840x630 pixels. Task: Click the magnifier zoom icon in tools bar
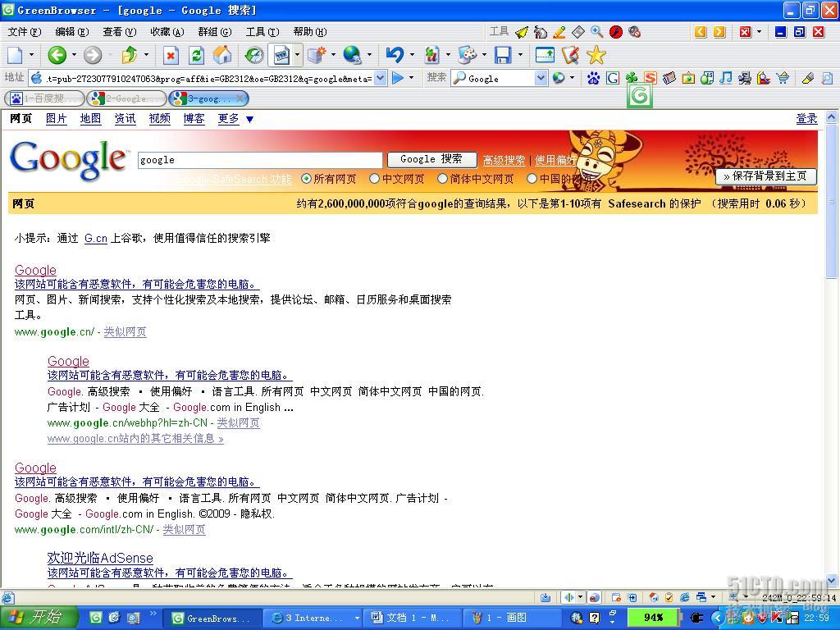(x=597, y=32)
